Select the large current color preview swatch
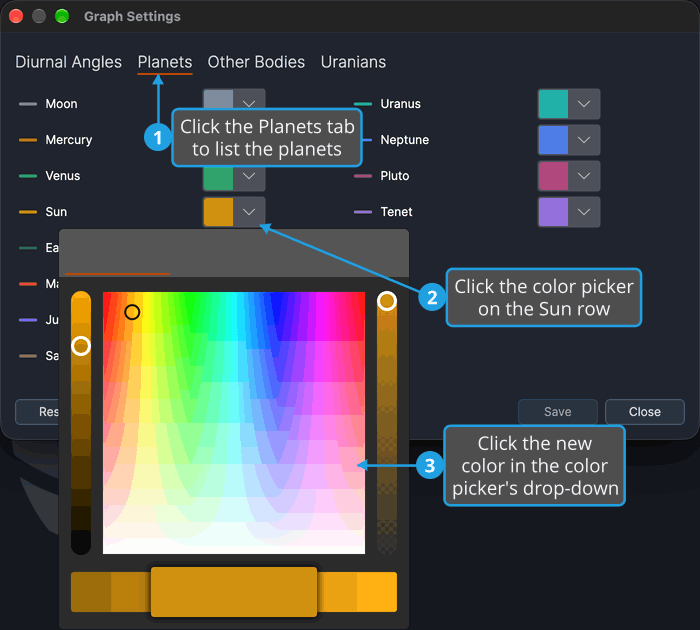 pos(234,592)
